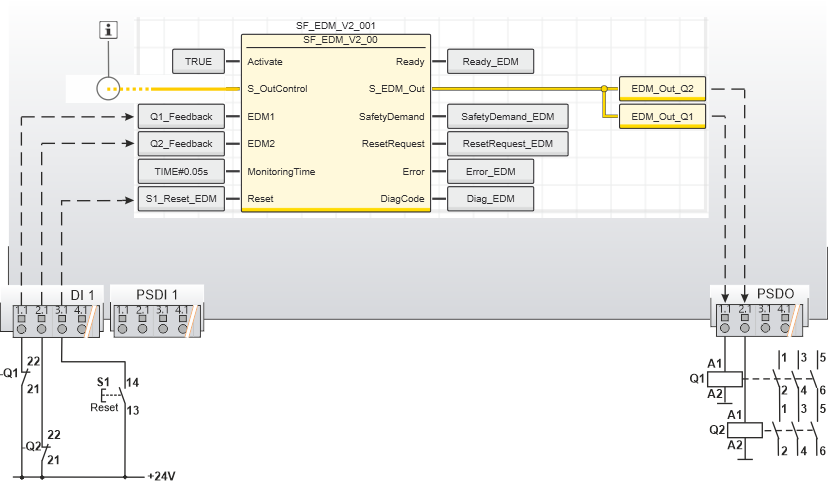Click the circle connector on S_OutControl line

click(111, 89)
